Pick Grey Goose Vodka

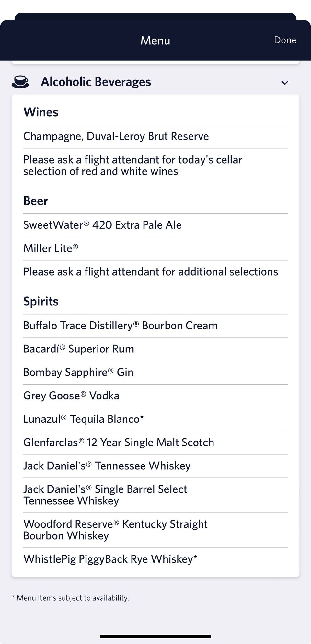(71, 396)
